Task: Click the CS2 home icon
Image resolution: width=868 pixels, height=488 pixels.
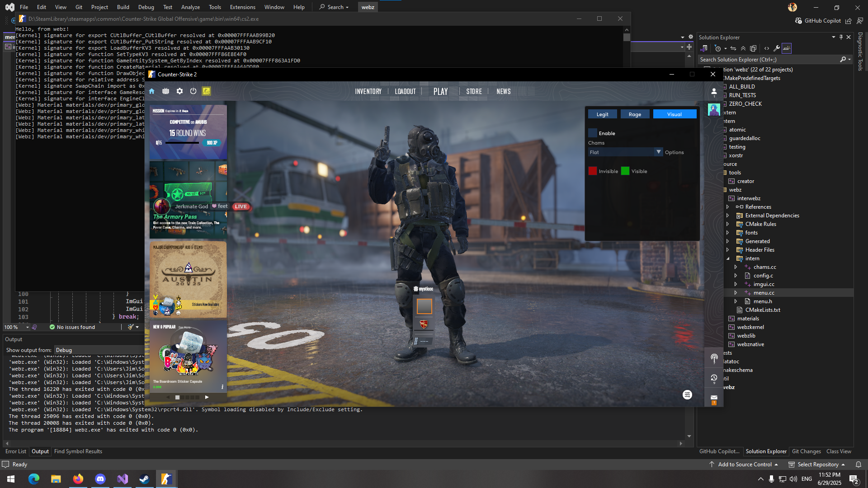Action: [x=152, y=91]
